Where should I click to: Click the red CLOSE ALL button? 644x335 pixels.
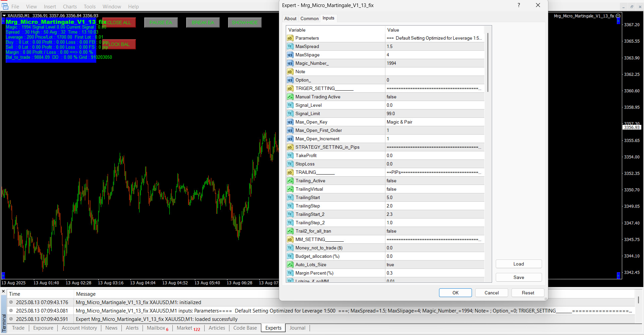(119, 22)
